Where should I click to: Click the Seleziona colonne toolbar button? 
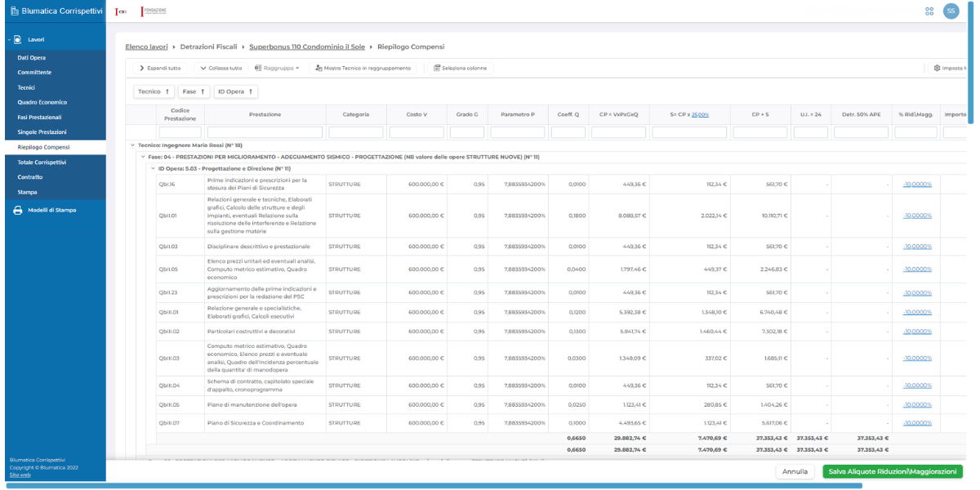460,68
